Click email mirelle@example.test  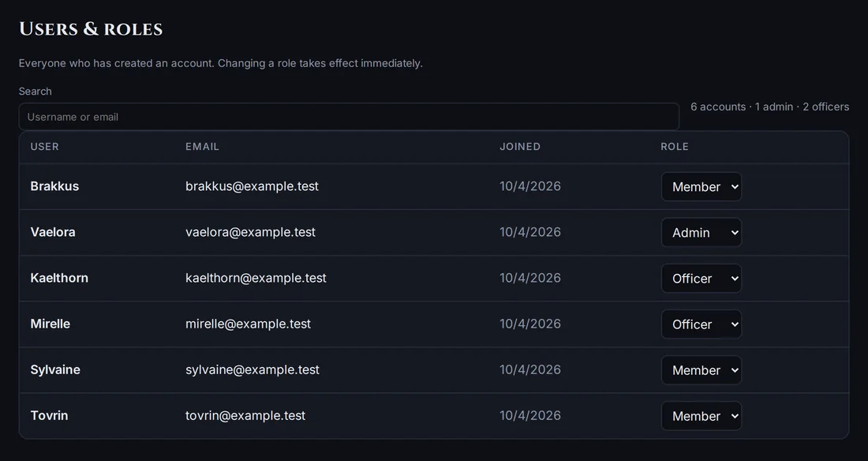pyautogui.click(x=248, y=324)
